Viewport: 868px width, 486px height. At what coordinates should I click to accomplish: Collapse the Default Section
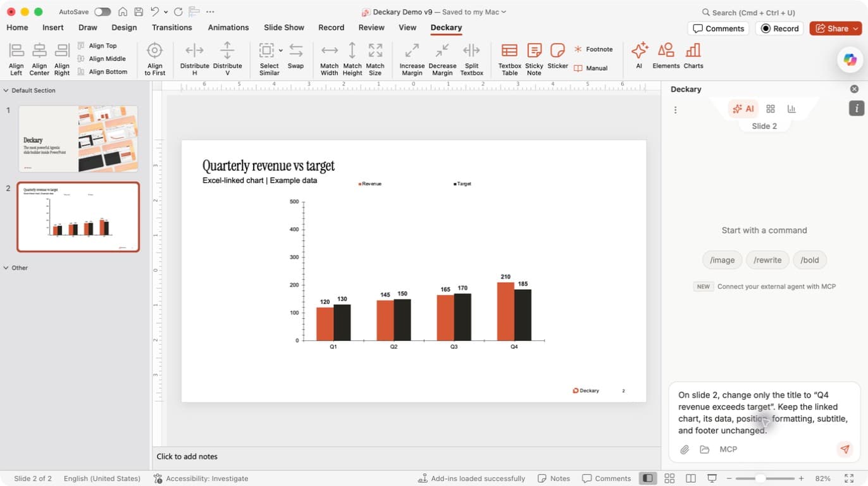[x=6, y=90]
